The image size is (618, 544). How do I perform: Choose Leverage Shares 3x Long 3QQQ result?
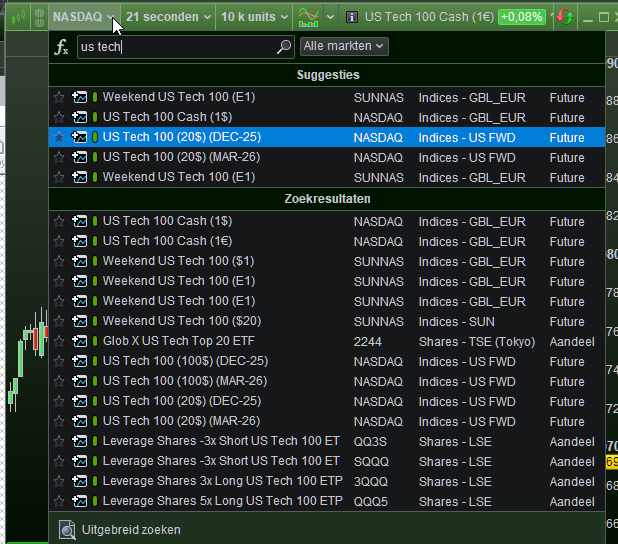click(x=220, y=481)
